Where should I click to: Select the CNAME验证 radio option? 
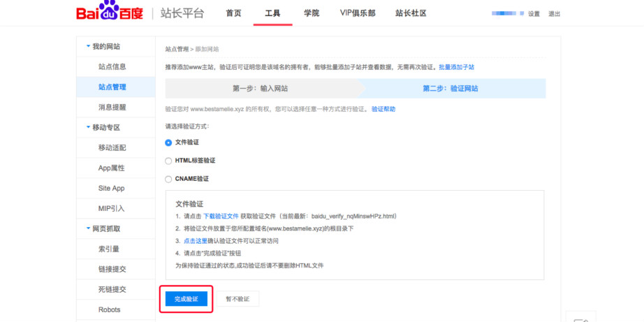(168, 179)
